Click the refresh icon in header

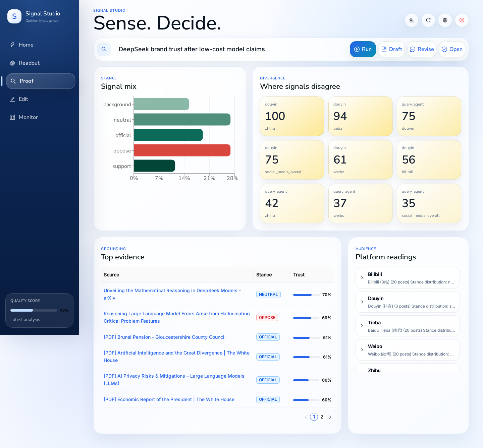click(428, 20)
